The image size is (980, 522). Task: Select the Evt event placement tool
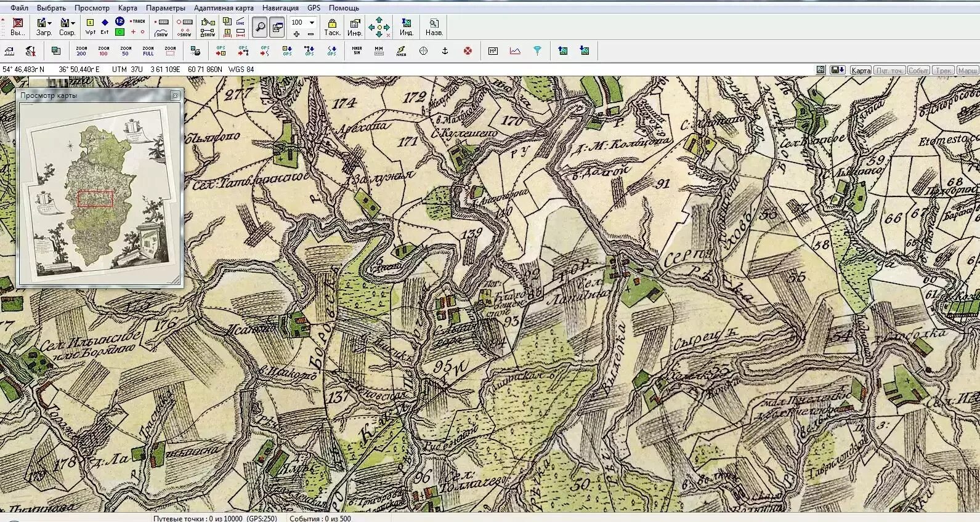tap(105, 27)
